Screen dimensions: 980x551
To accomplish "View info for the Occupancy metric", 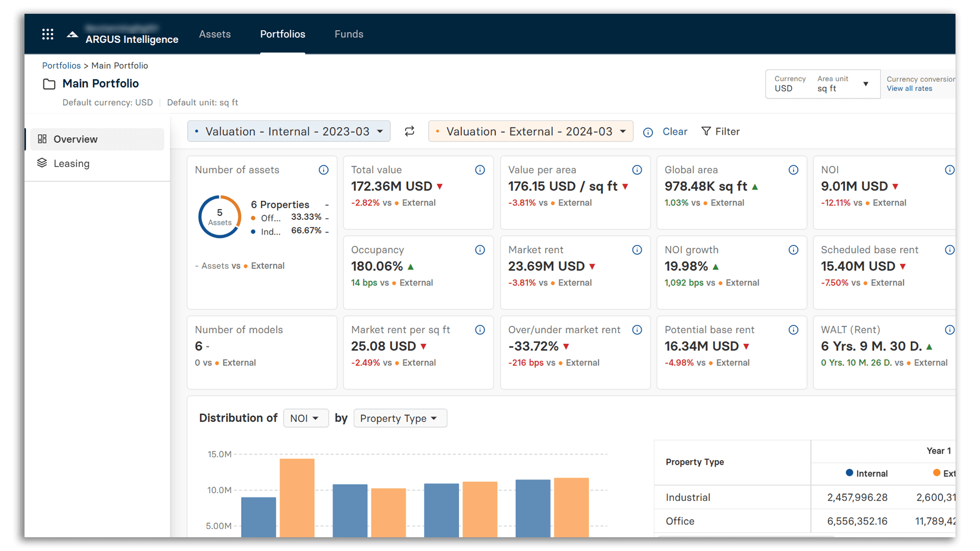I will pos(480,250).
